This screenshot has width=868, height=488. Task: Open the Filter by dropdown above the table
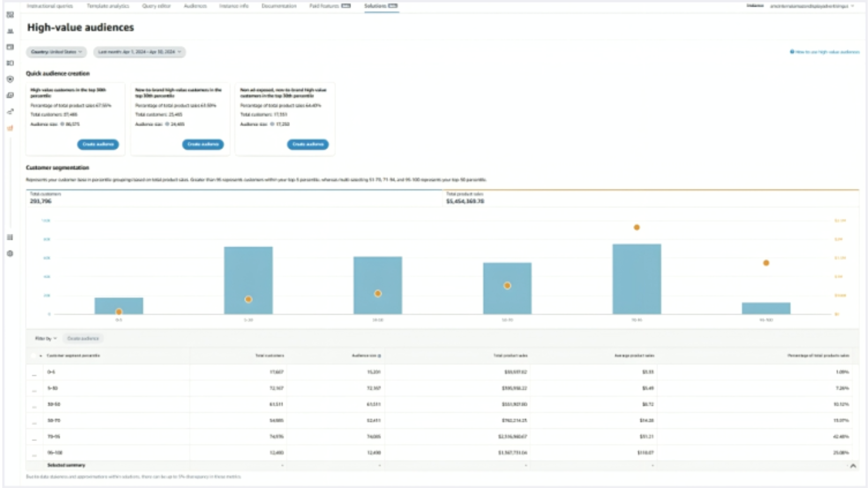pos(45,338)
